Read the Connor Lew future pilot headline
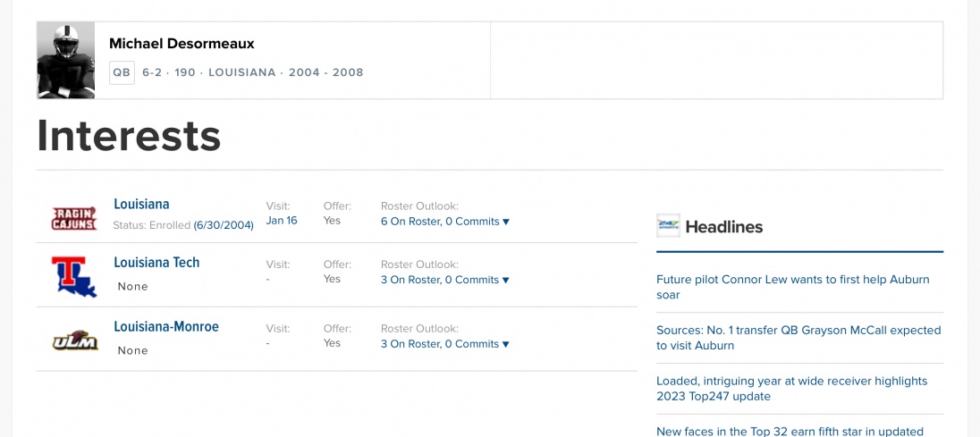This screenshot has width=980, height=437. pos(792,287)
